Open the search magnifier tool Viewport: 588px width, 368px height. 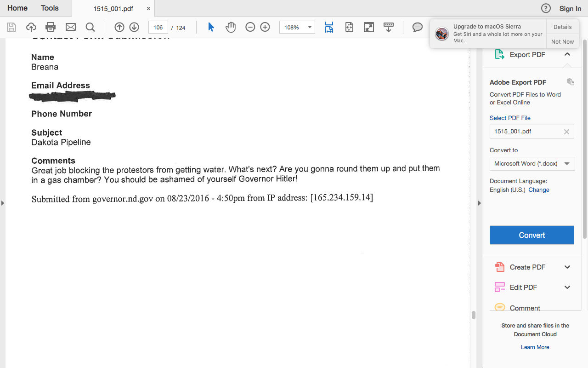tap(90, 27)
